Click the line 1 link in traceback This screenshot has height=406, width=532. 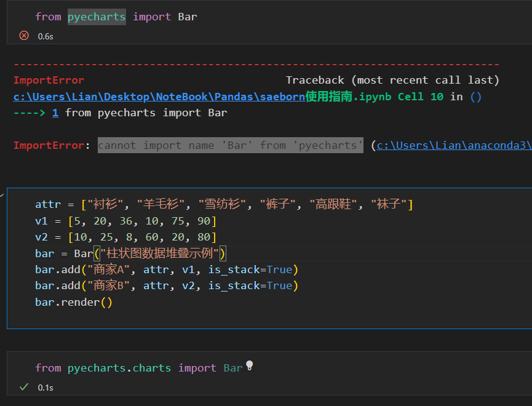(x=55, y=113)
